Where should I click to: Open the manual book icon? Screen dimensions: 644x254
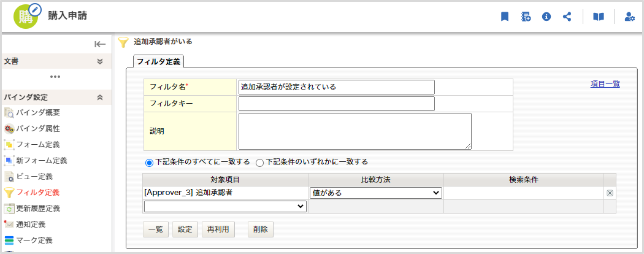coord(599,17)
